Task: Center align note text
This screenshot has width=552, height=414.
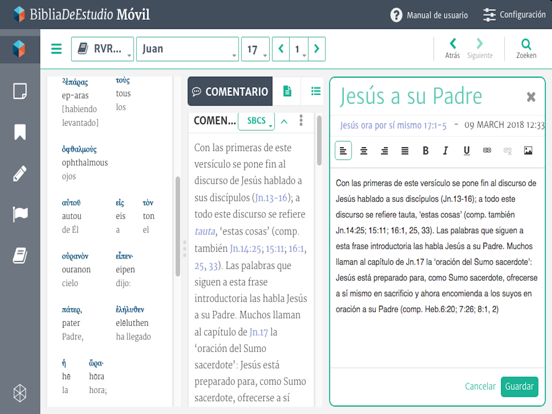Action: click(x=364, y=151)
